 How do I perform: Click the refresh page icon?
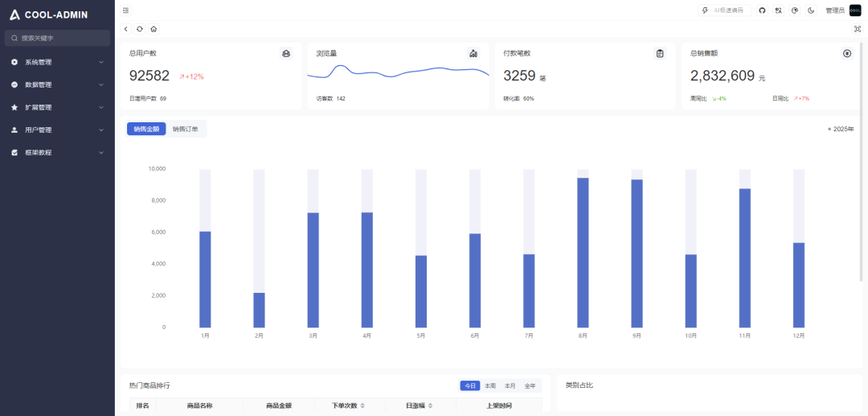(x=140, y=29)
